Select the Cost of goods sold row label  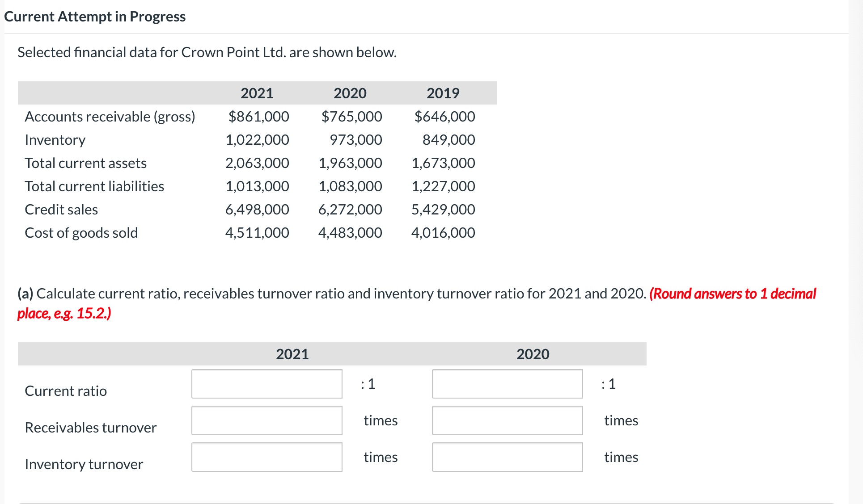click(x=81, y=232)
